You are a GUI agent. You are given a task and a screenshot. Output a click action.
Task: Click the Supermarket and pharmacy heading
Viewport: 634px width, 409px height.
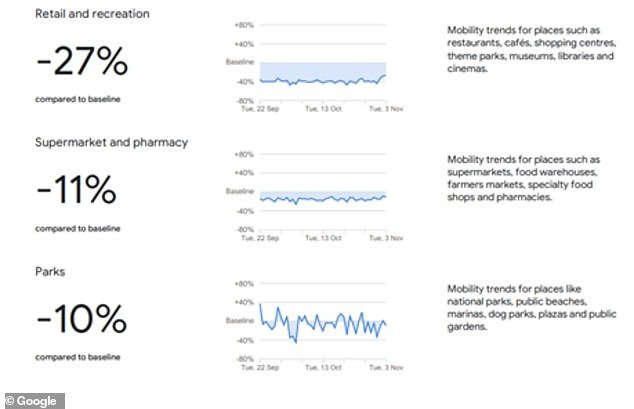click(x=112, y=142)
